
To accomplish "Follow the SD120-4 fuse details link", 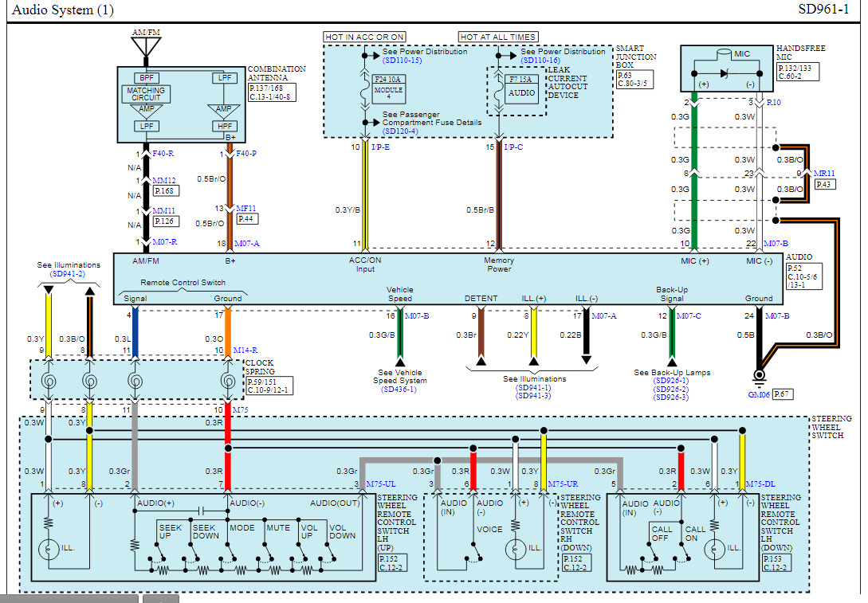I will 399,131.
